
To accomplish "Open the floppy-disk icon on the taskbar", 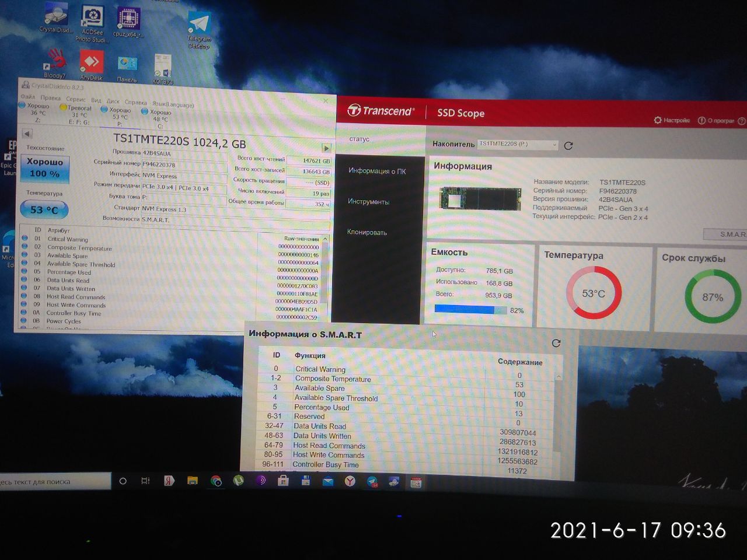I will click(x=305, y=481).
